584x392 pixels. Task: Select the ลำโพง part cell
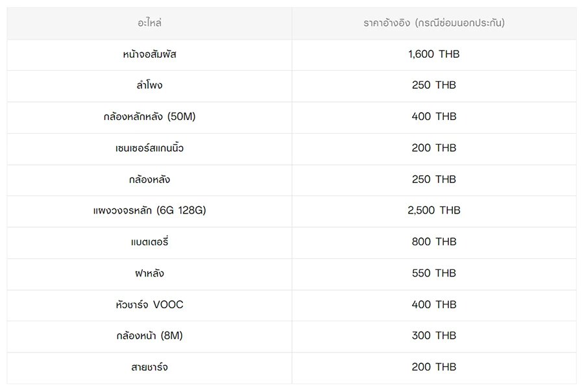coord(149,86)
